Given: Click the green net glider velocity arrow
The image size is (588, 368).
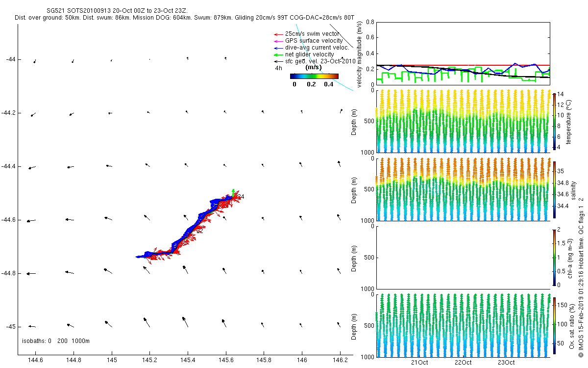Looking at the screenshot, I should 277,54.
